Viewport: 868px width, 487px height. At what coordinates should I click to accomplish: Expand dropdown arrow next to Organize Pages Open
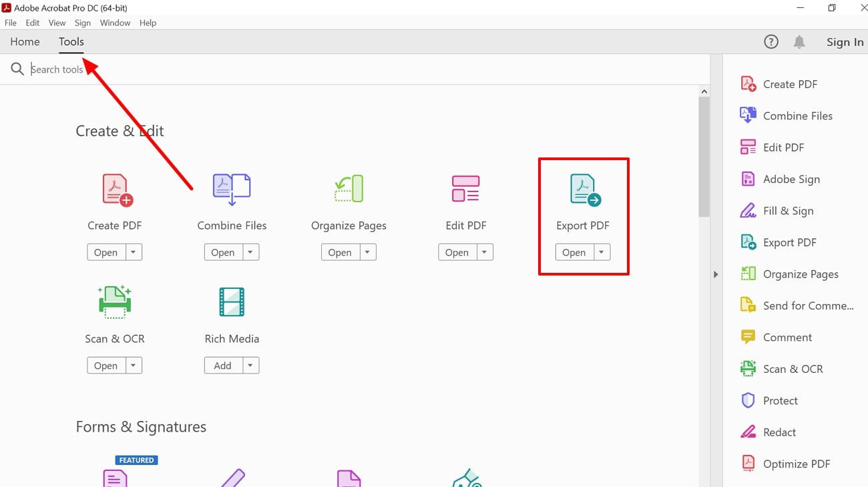pos(368,252)
